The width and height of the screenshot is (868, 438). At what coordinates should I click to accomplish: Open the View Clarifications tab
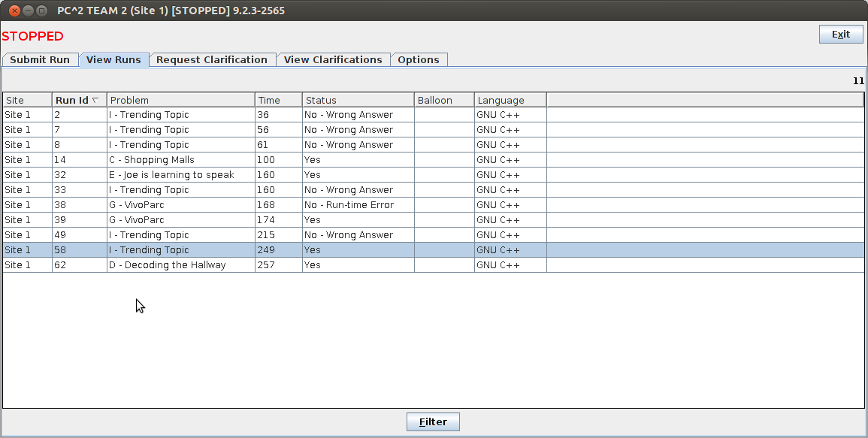pos(333,60)
